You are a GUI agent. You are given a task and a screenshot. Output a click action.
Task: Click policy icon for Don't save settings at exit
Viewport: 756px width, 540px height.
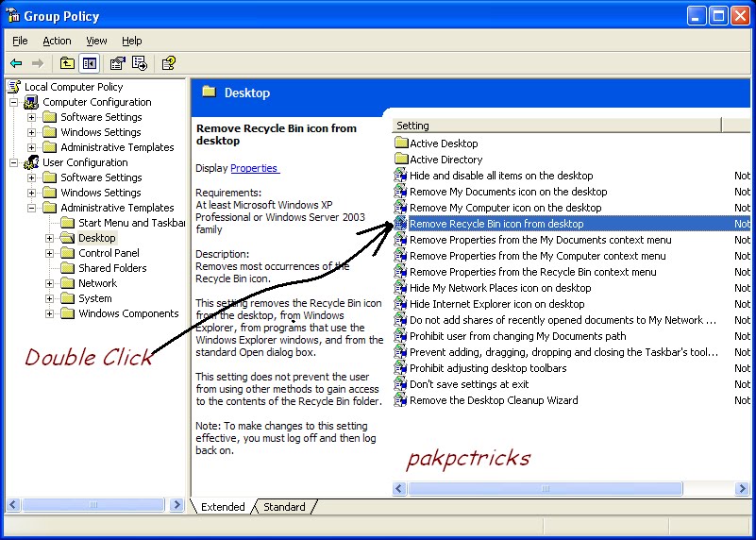[x=401, y=384]
